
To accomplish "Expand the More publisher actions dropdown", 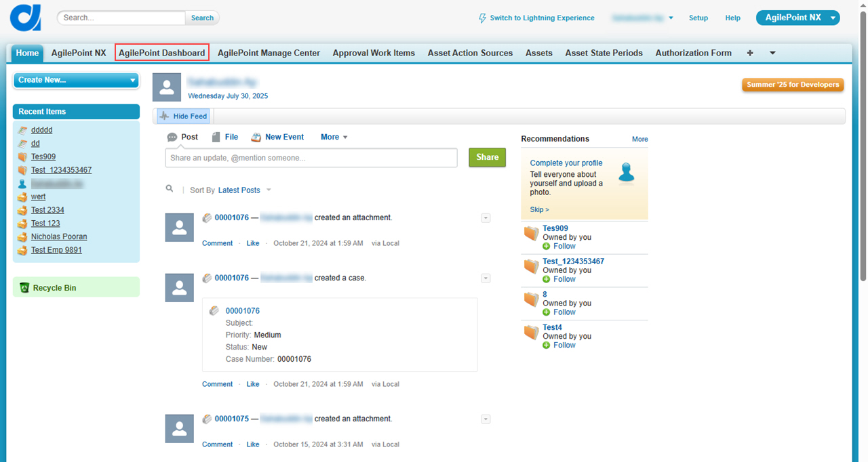I will tap(334, 137).
